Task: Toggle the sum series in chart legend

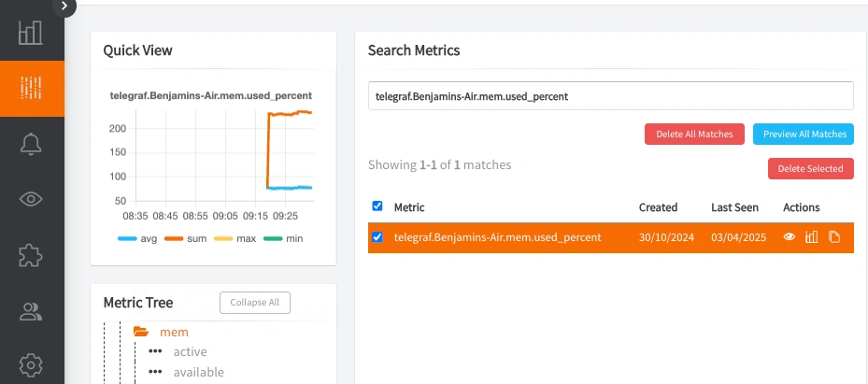Action: [185, 239]
